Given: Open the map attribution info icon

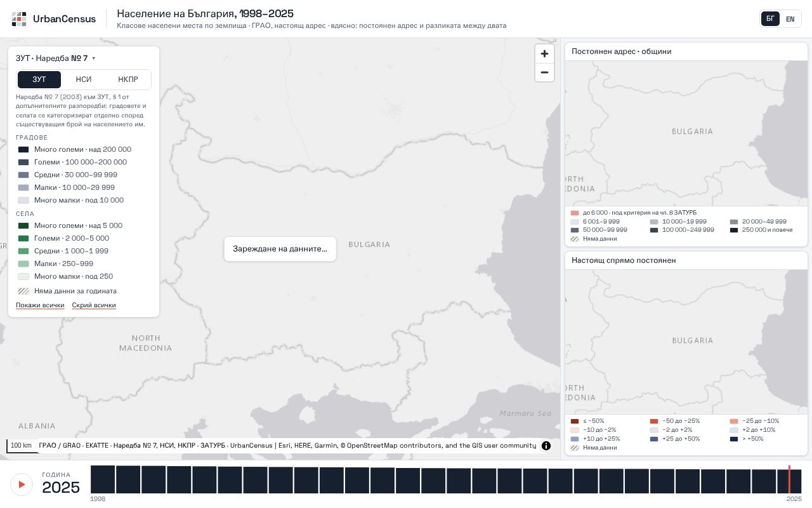Looking at the screenshot, I should point(546,446).
